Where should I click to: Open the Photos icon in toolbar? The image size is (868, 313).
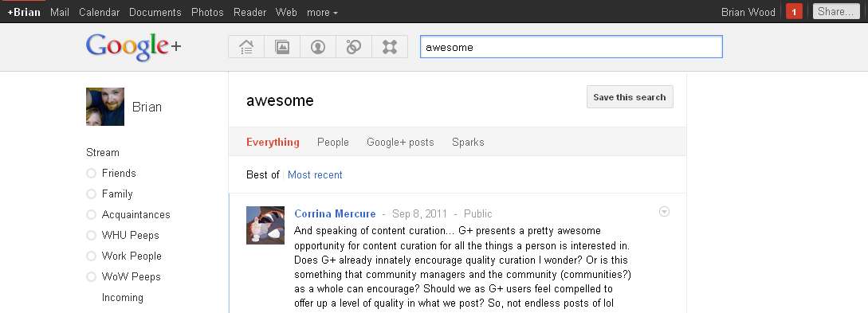coord(282,47)
